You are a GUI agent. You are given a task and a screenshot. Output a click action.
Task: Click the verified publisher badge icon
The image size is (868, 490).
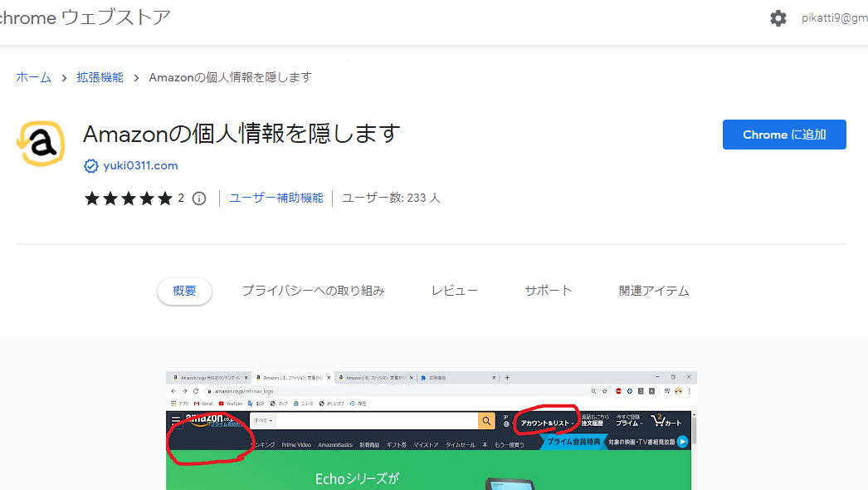coord(90,166)
